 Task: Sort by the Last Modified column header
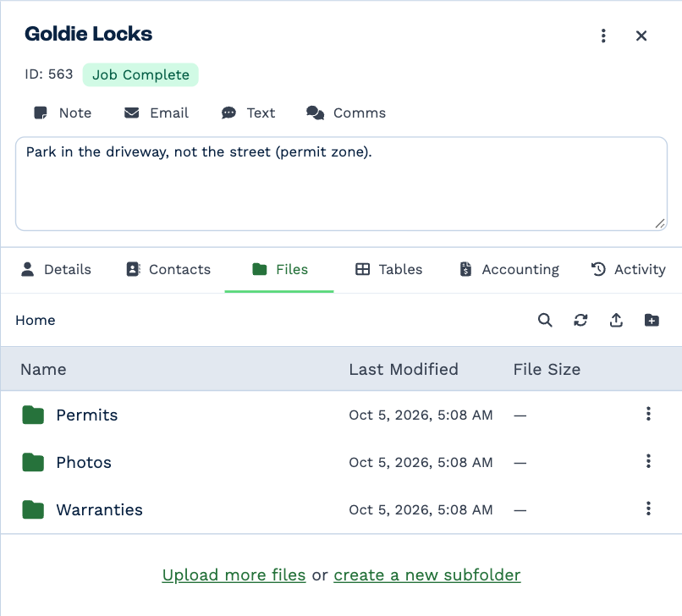click(404, 369)
